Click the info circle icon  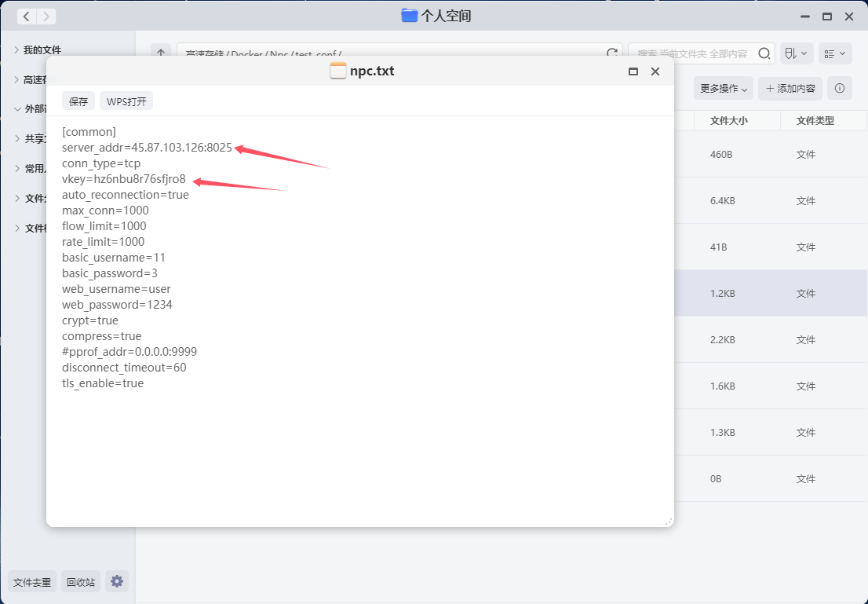tap(840, 89)
